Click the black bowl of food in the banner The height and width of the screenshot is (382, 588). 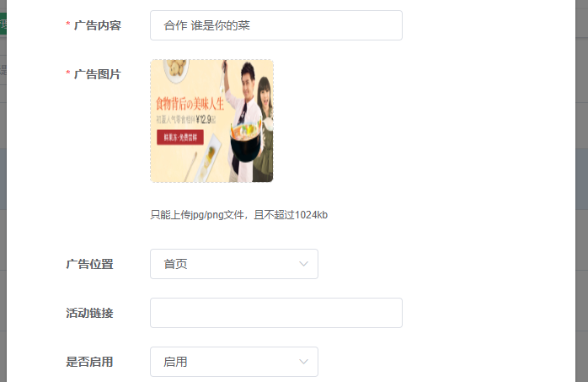(246, 142)
